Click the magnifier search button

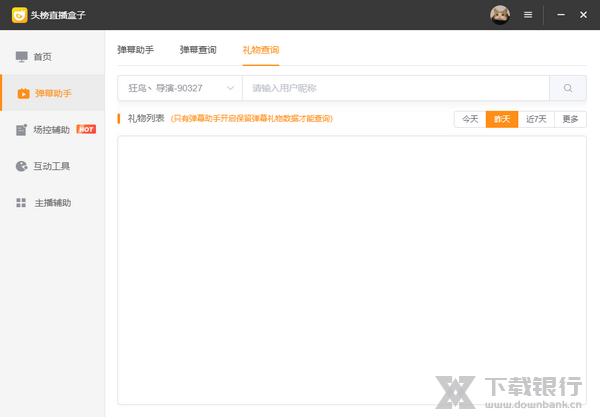click(568, 88)
